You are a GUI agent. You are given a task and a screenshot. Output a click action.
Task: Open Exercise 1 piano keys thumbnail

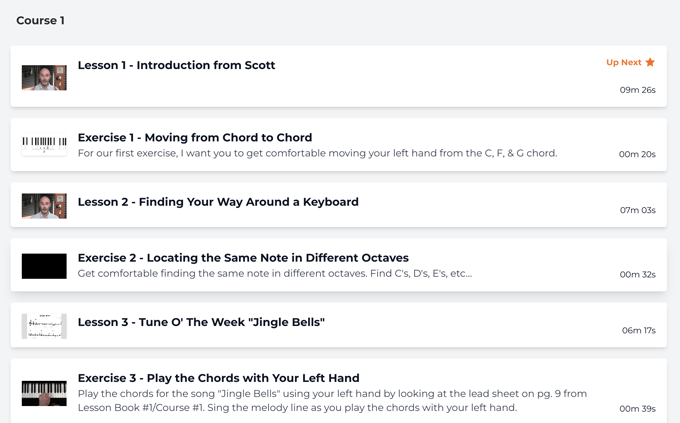(44, 144)
